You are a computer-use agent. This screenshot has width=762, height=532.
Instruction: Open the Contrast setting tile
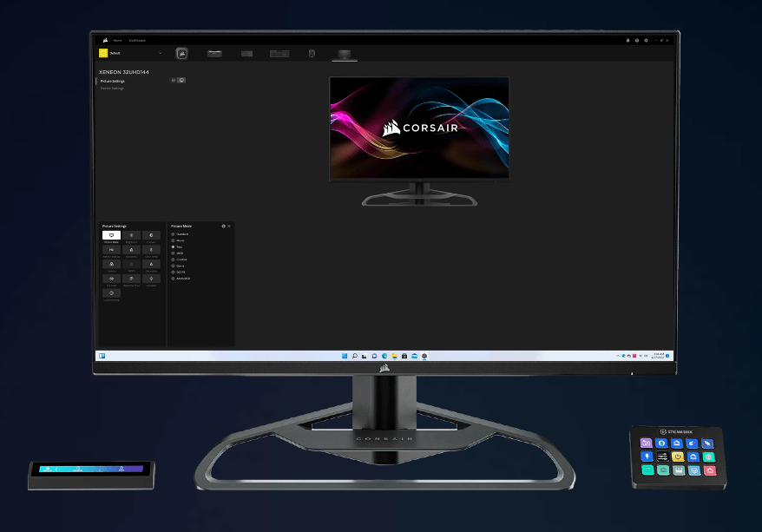[x=151, y=236]
